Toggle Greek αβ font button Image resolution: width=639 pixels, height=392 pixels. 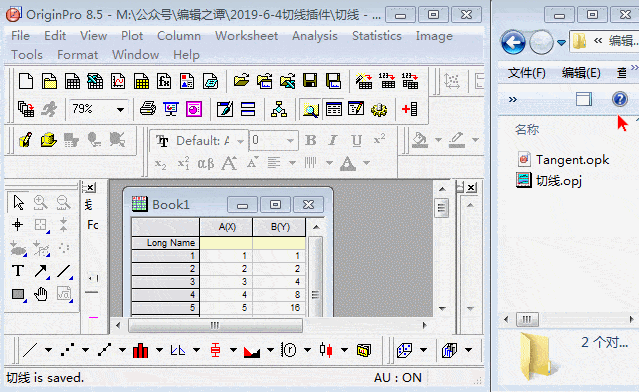pyautogui.click(x=205, y=164)
